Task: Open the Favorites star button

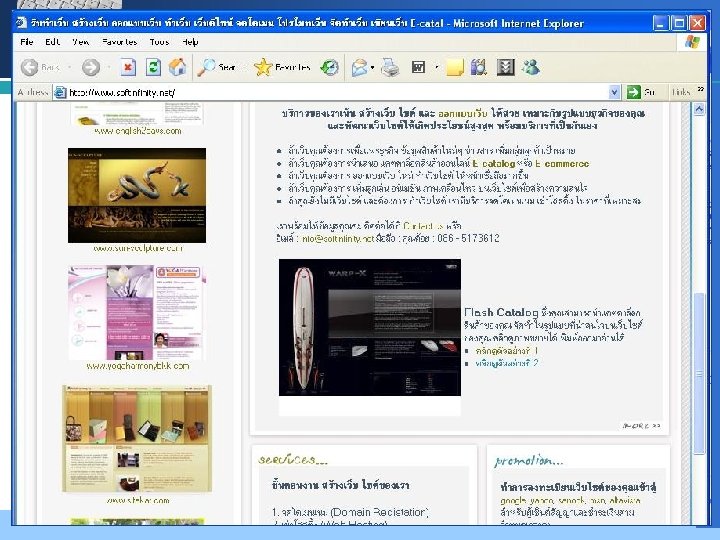Action: coord(282,68)
